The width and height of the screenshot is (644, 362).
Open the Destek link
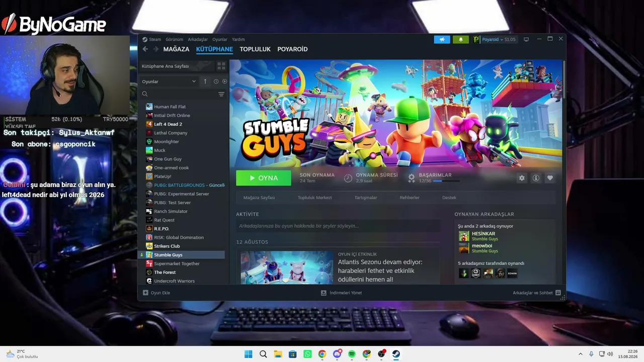coord(449,198)
